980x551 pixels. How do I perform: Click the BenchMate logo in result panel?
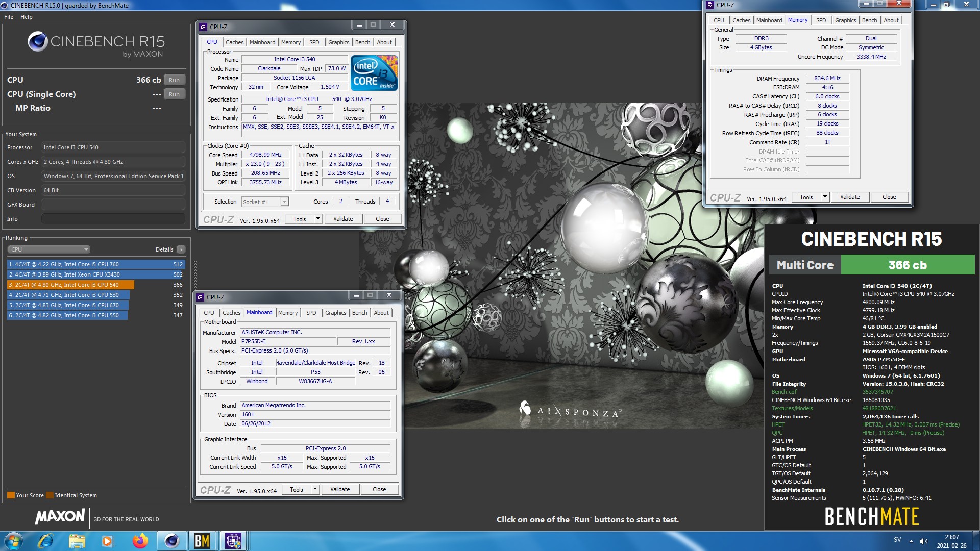tap(871, 516)
